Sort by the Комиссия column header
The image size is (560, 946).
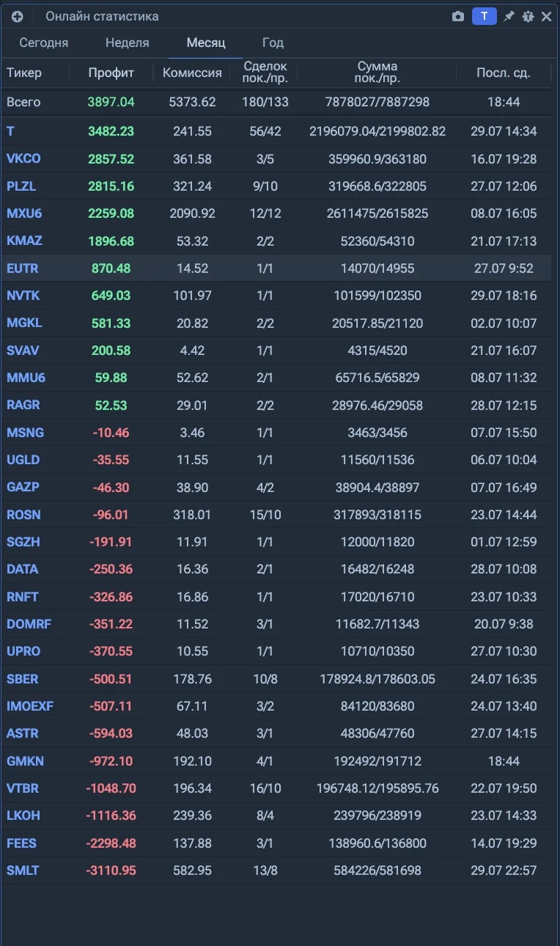click(192, 73)
